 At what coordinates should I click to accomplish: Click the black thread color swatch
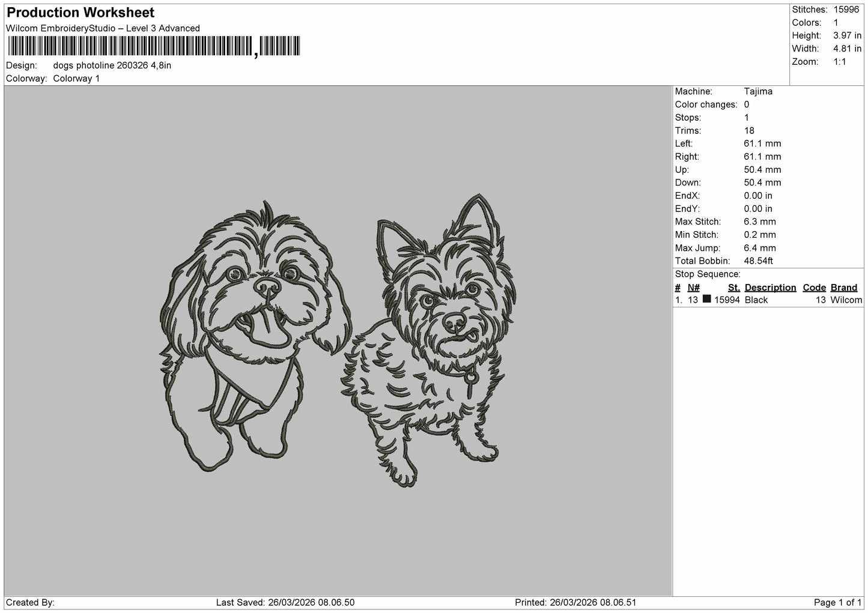707,299
